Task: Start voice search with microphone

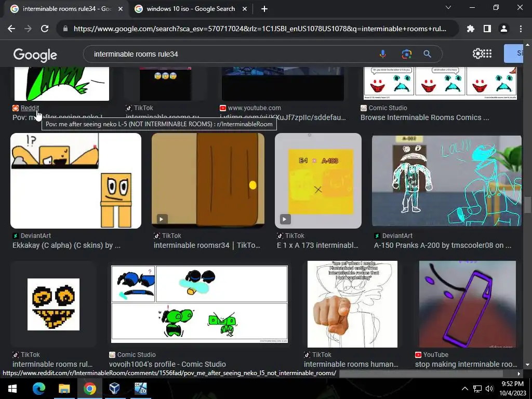Action: pos(383,54)
